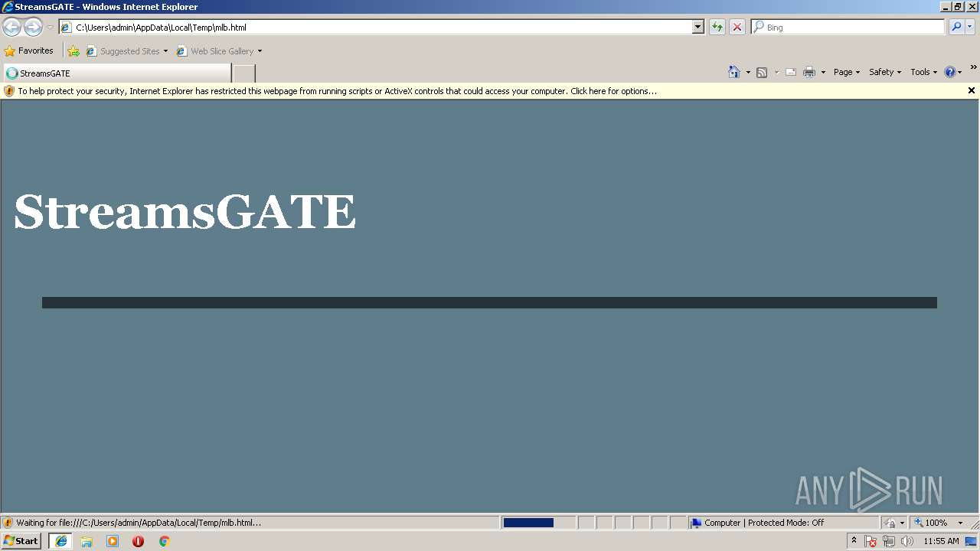Open search provider options dropdown
980x551 pixels.
(970, 28)
